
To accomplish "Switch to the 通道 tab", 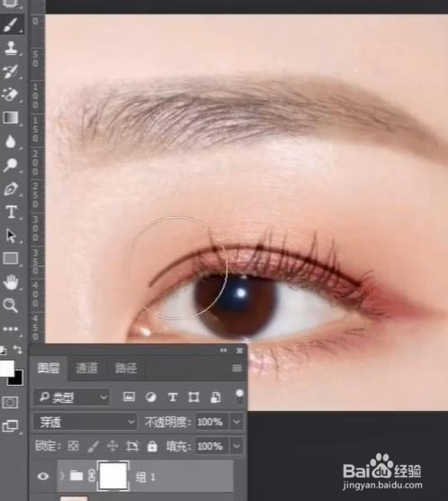I will 86,369.
